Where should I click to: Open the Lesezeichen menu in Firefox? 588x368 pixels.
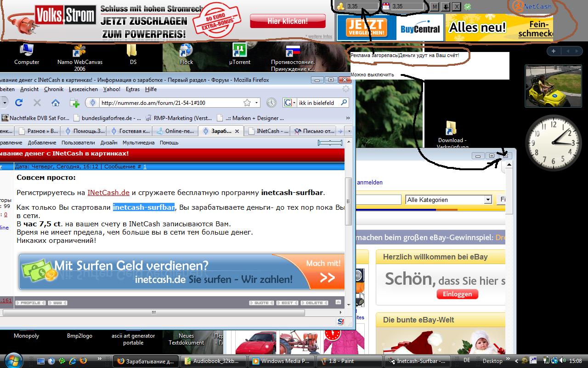coord(83,89)
